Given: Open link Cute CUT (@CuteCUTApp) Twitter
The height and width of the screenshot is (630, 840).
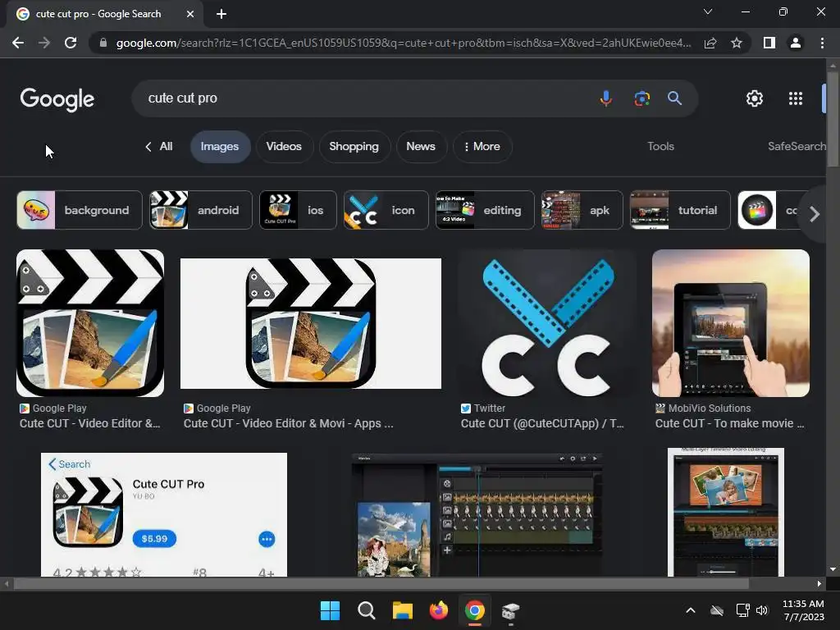Looking at the screenshot, I should (x=542, y=423).
